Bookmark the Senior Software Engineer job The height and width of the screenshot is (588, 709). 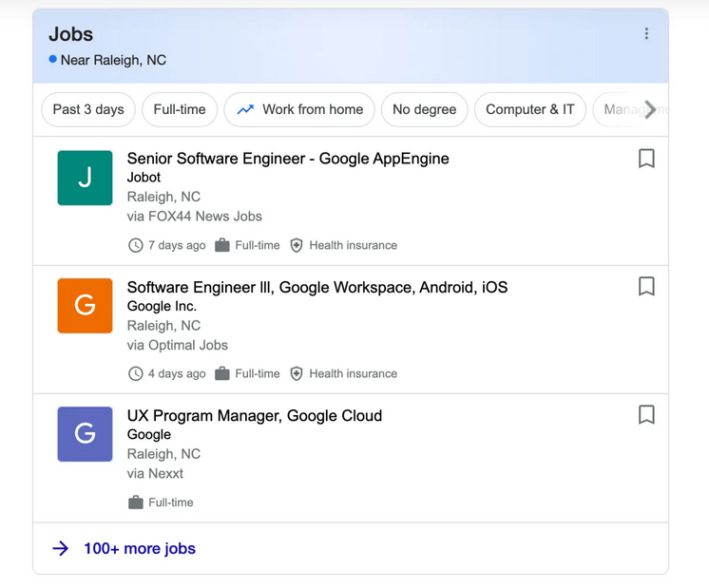[x=646, y=159]
